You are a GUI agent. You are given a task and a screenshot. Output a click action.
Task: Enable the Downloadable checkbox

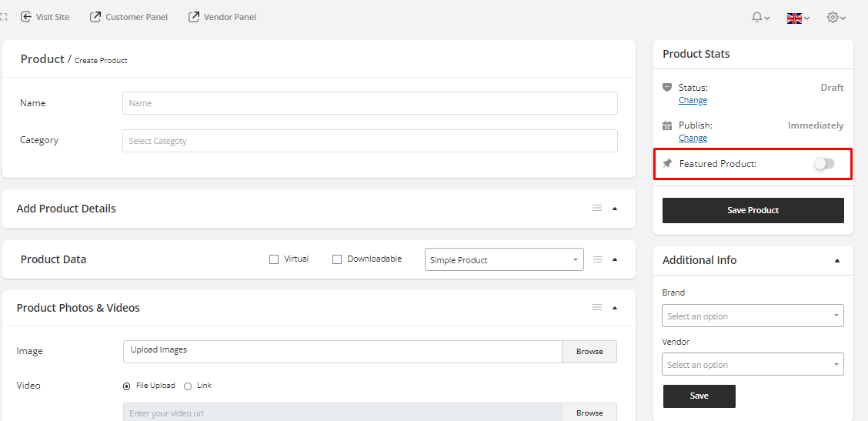click(337, 259)
